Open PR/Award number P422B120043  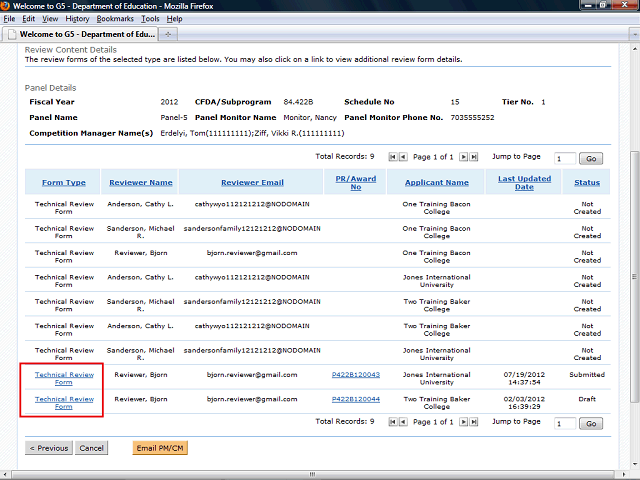(355, 375)
